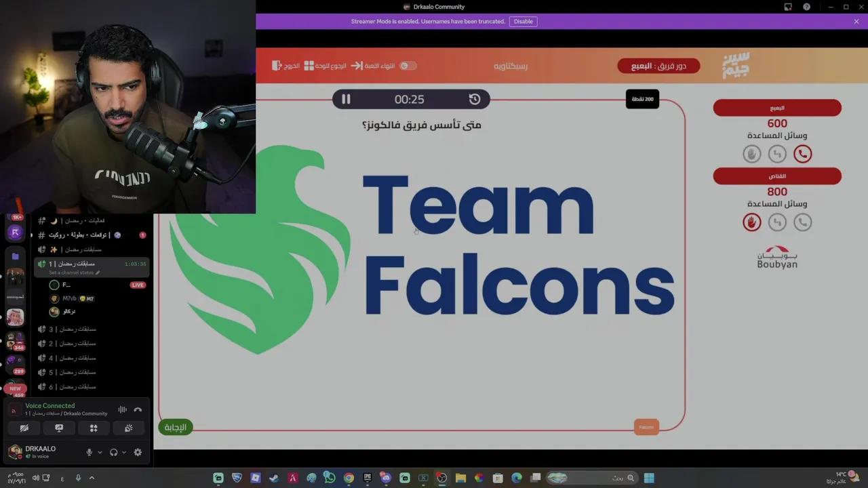Screen dimensions: 868x488
Task: Use red hand lifeline for القناص team
Action: click(x=751, y=222)
